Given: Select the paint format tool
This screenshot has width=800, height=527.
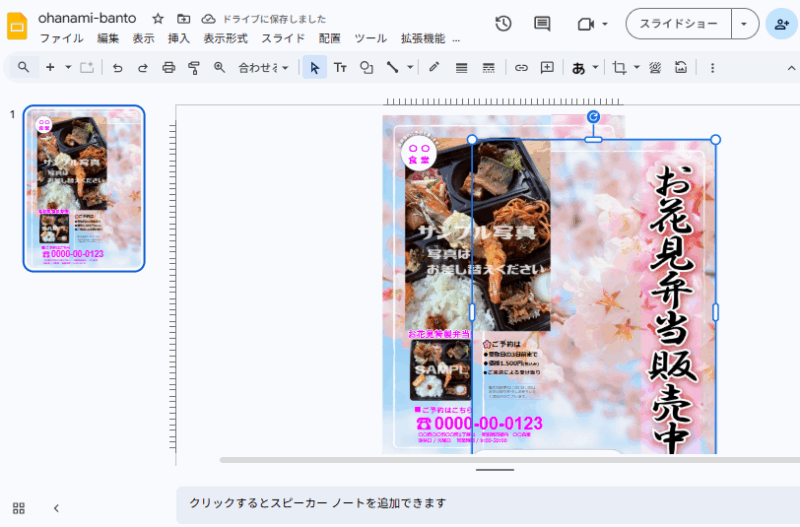Looking at the screenshot, I should (194, 68).
